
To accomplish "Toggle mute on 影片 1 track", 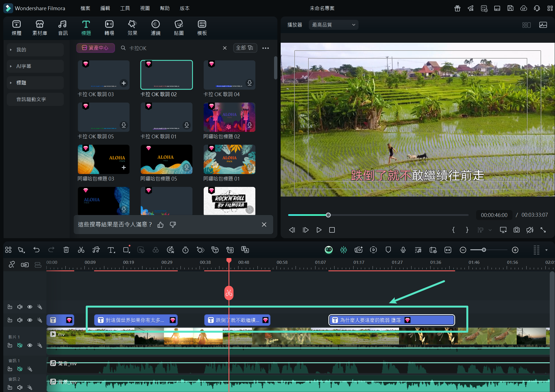I will pyautogui.click(x=20, y=345).
